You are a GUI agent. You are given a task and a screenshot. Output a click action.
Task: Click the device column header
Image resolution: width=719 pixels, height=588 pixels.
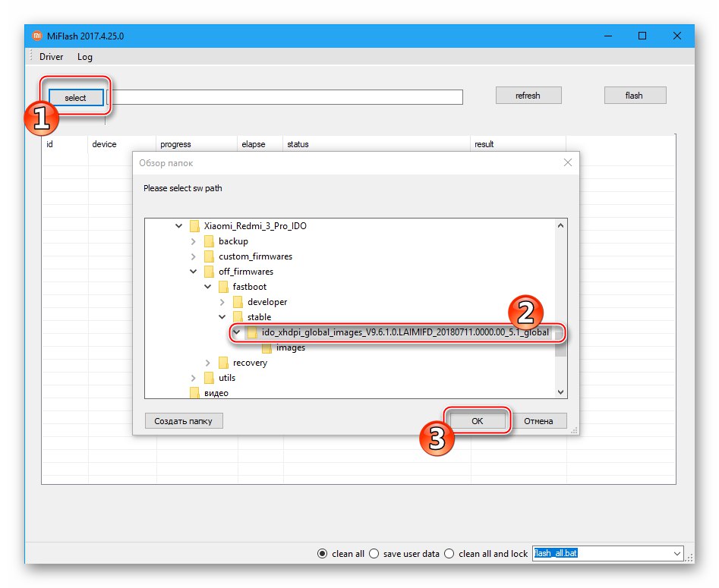pyautogui.click(x=104, y=144)
